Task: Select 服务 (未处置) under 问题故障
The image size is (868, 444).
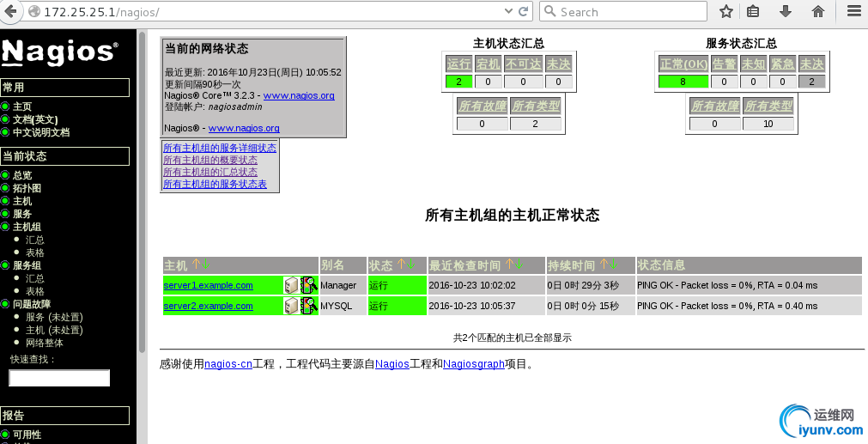Action: (x=54, y=317)
